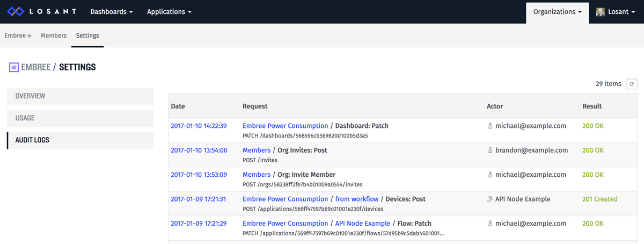Open Embree Power Consumption in Devices: Post row
This screenshot has height=244, width=644.
coord(285,199)
